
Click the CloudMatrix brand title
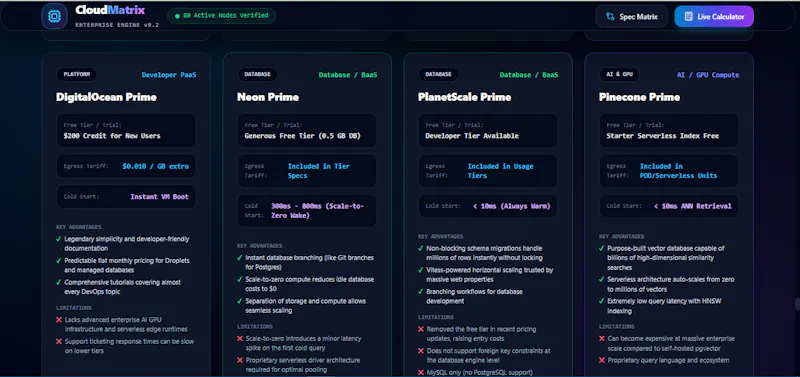click(x=110, y=10)
